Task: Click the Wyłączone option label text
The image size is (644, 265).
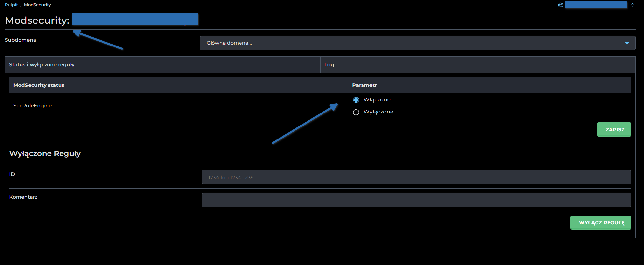Action: [x=378, y=112]
